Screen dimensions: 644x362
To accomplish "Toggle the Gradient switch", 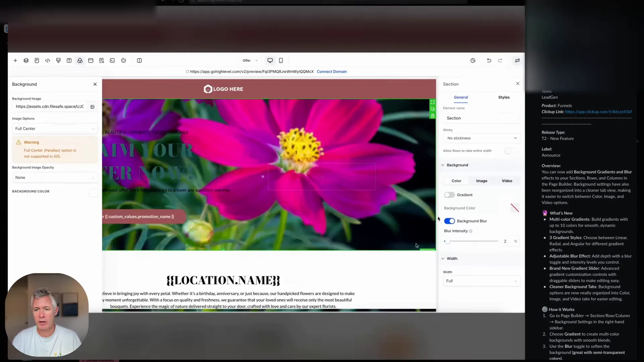I will 449,195.
